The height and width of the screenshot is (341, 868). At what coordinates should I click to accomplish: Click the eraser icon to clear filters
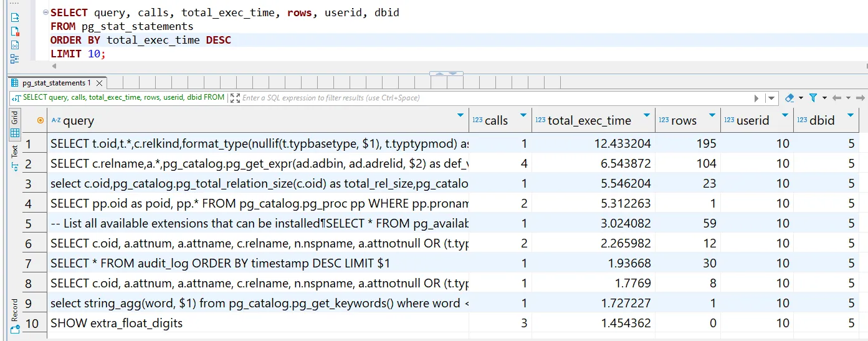coord(789,98)
